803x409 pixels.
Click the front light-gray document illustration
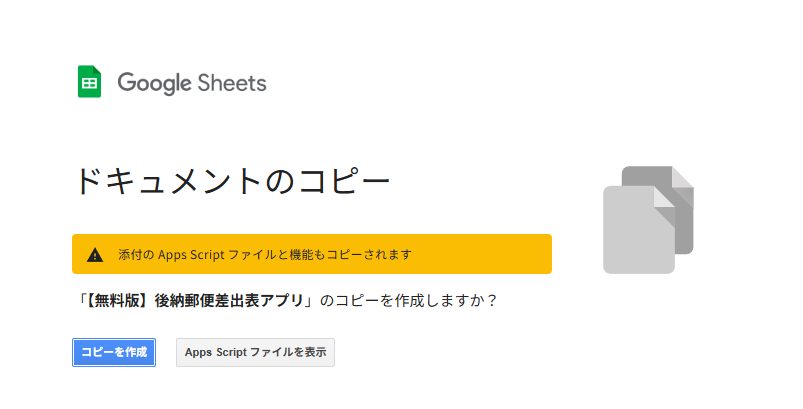[x=635, y=232]
